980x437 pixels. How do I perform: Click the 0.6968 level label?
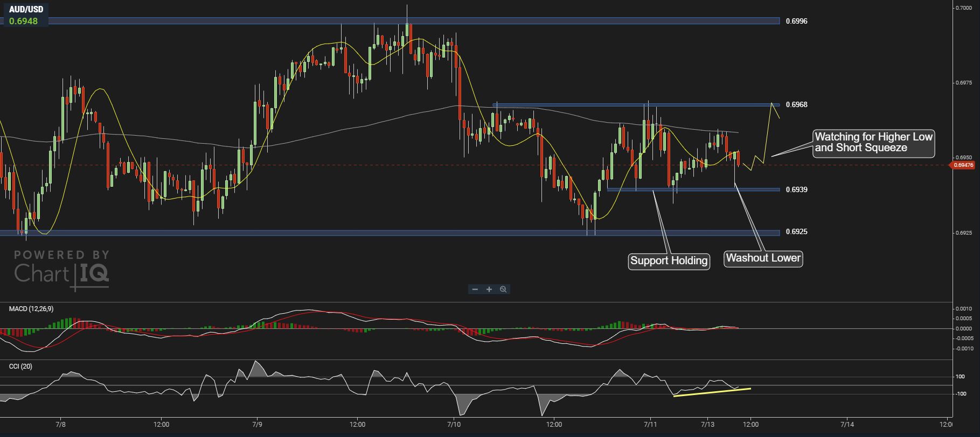click(796, 104)
